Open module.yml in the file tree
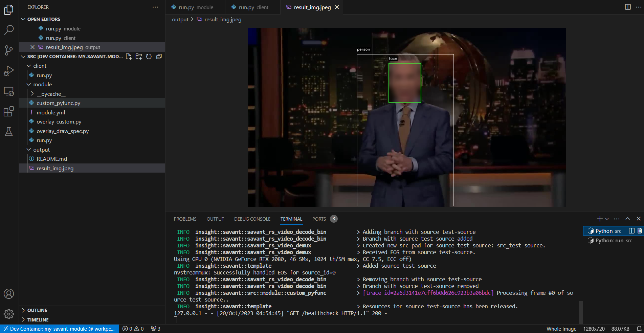This screenshot has height=333, width=644. 51,112
